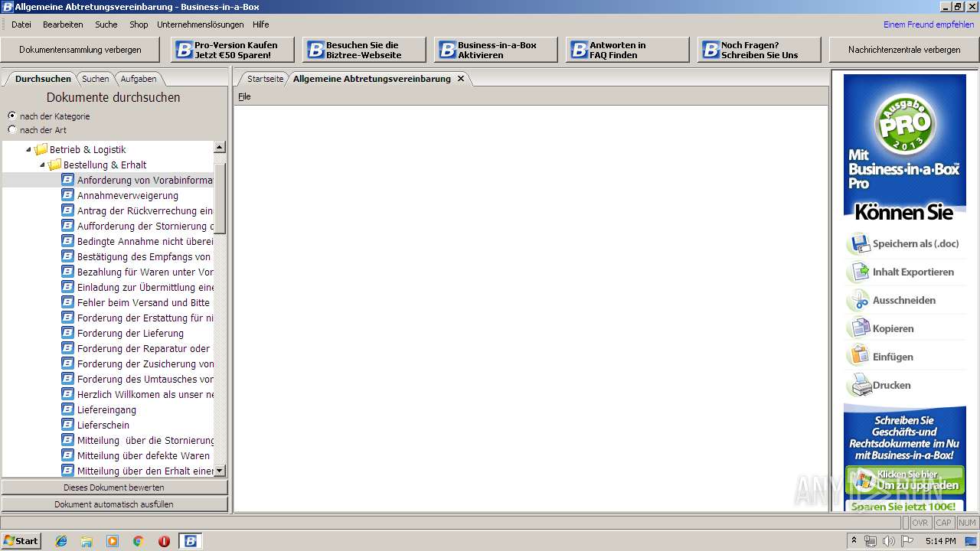Open the media player taskbar icon
This screenshot has height=551, width=980.
click(x=113, y=541)
